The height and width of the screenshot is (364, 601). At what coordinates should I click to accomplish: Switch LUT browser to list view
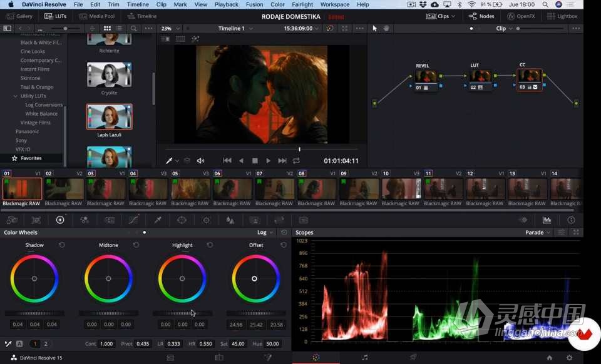pos(120,29)
